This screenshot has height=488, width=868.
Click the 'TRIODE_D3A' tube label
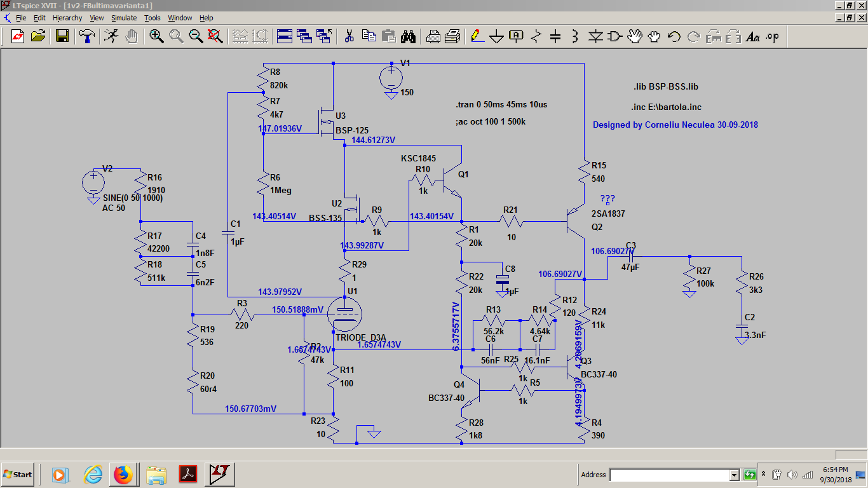(x=361, y=337)
